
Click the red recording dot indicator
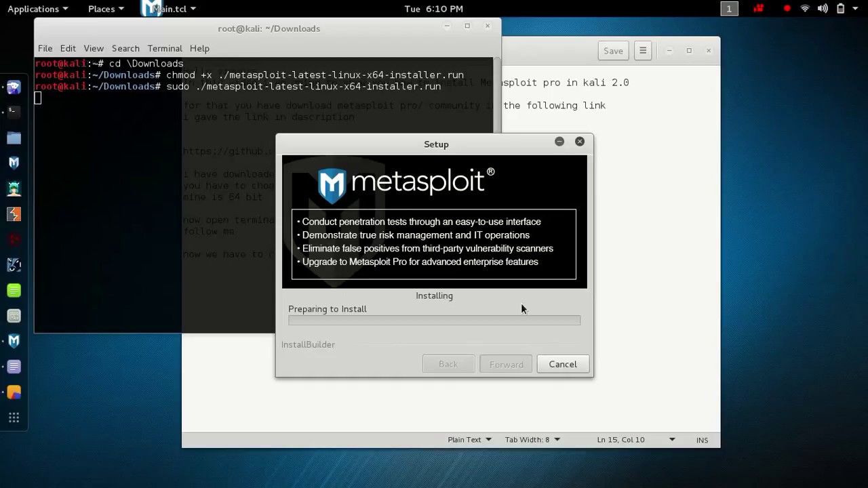click(x=787, y=9)
